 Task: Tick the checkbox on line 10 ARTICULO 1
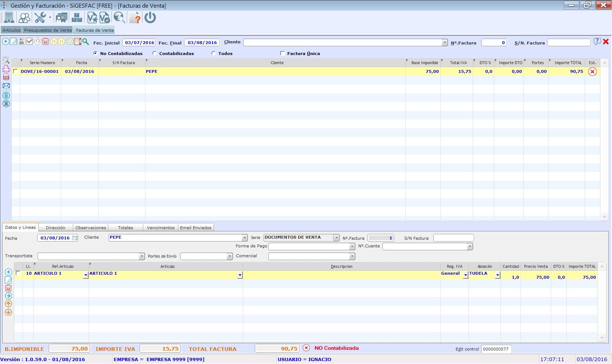pos(18,273)
